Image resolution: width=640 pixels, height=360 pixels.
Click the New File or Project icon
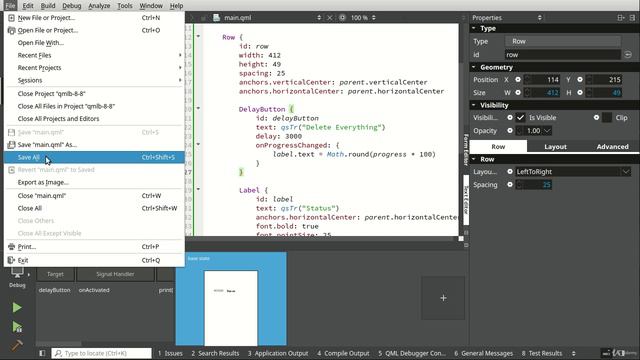click(11, 18)
